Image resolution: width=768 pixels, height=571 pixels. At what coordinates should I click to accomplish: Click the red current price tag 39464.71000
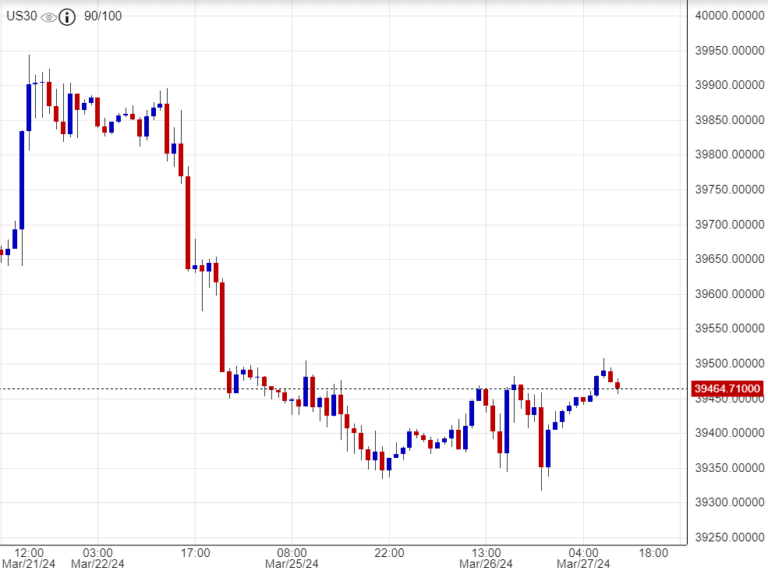(x=729, y=389)
